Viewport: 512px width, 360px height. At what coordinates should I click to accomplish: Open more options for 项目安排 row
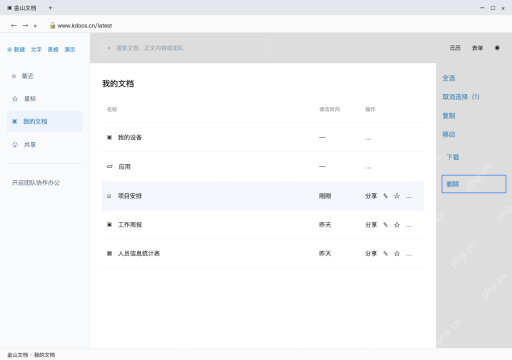[409, 197]
